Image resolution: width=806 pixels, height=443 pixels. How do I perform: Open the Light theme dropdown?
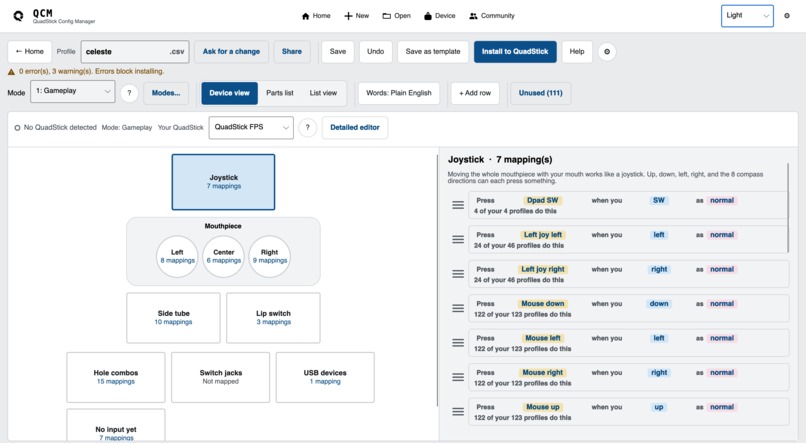[747, 16]
